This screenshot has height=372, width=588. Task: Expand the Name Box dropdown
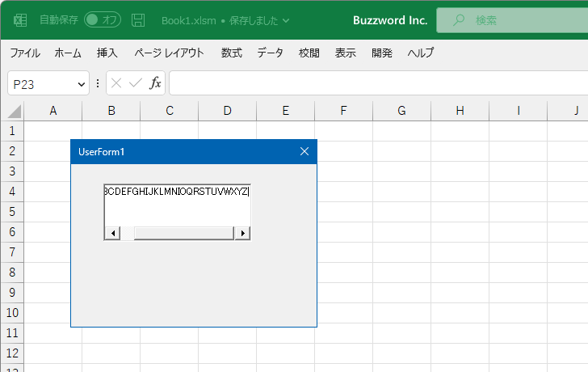point(82,83)
